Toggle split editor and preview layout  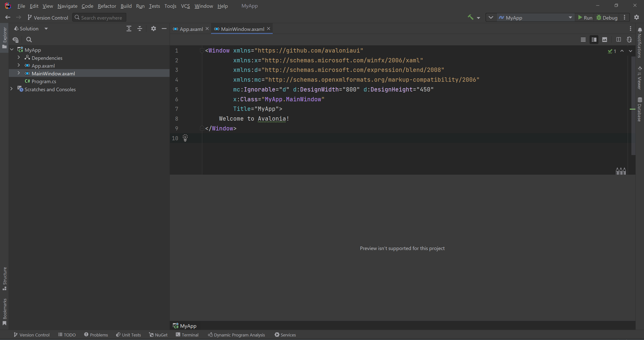coord(618,39)
